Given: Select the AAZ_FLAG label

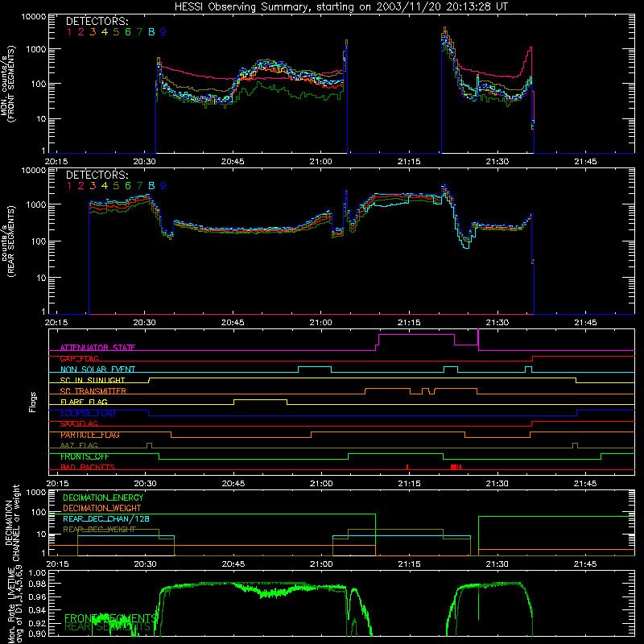Looking at the screenshot, I should coord(79,445).
